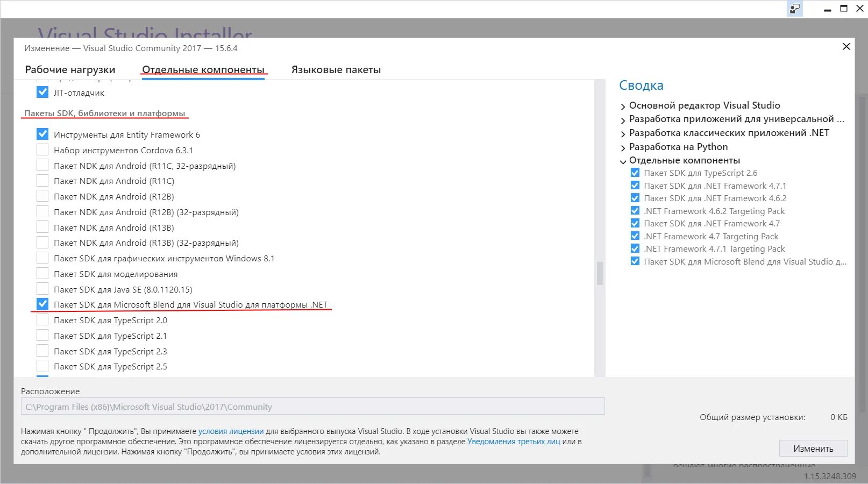Uncheck Пакет SDK для Microsoft Blend in summary panel
The width and height of the screenshot is (868, 484).
(635, 261)
